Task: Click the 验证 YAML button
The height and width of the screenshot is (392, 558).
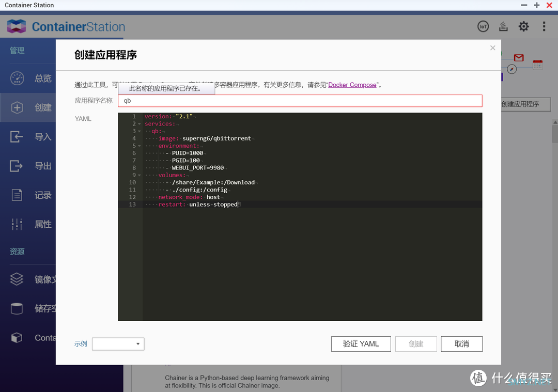Action: tap(361, 344)
